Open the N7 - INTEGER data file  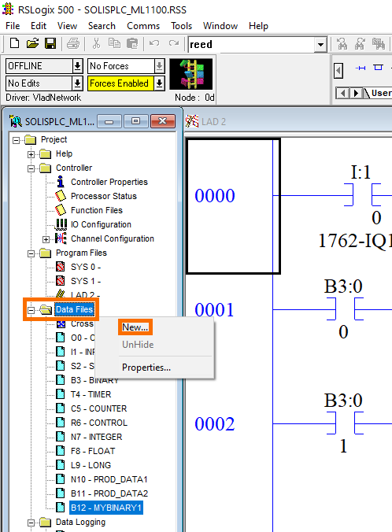(96, 437)
